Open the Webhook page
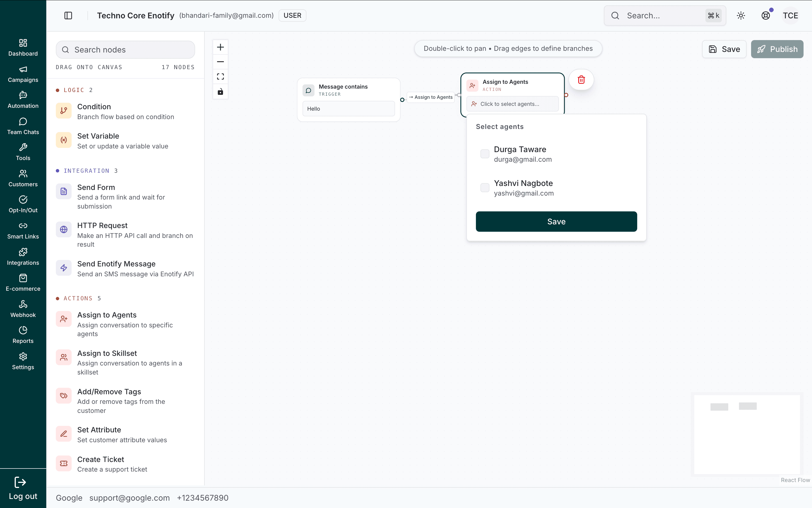The width and height of the screenshot is (812, 508). tap(23, 308)
